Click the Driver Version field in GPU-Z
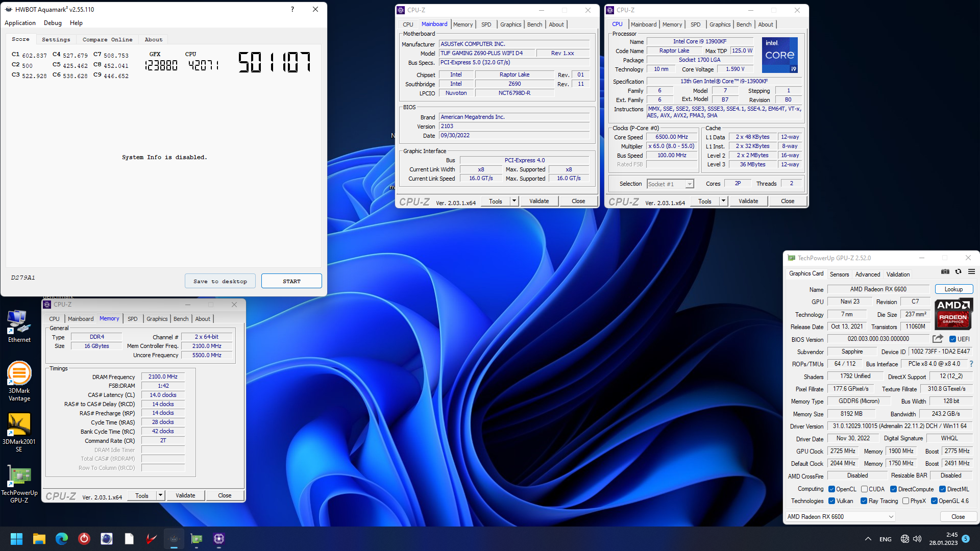 (899, 426)
